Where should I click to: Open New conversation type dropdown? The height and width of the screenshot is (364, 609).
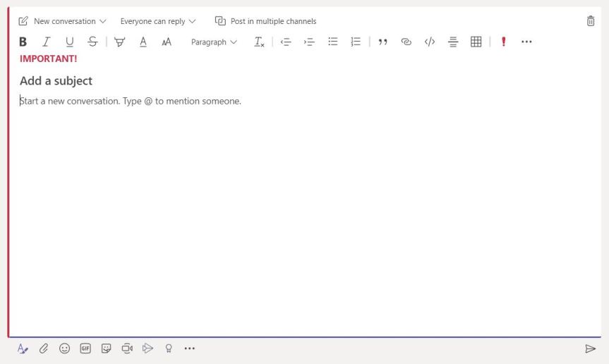click(63, 21)
